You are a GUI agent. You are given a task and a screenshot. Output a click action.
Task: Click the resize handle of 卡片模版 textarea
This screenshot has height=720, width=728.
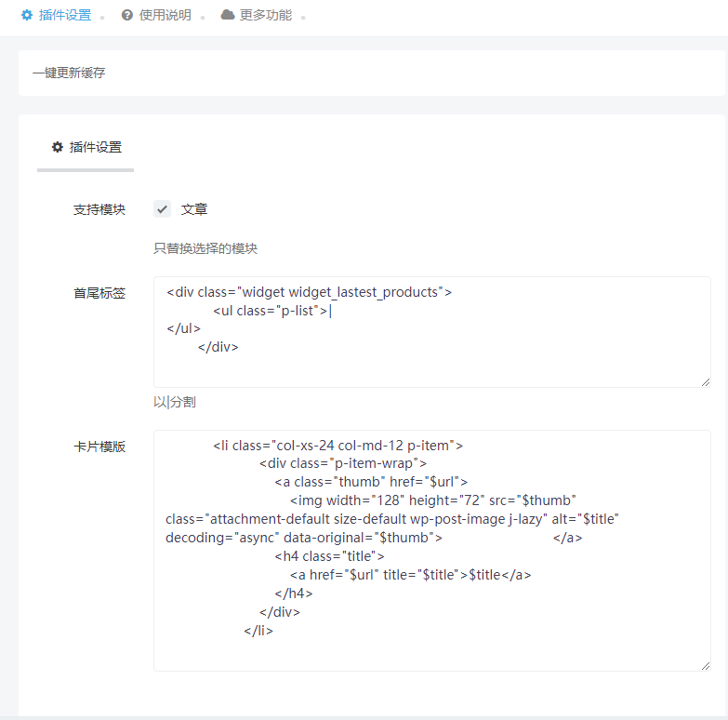click(706, 666)
